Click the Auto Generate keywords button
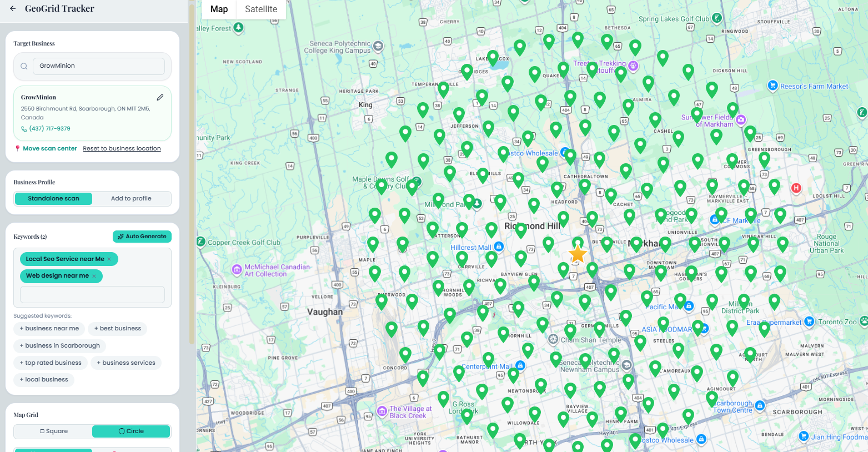 click(142, 237)
